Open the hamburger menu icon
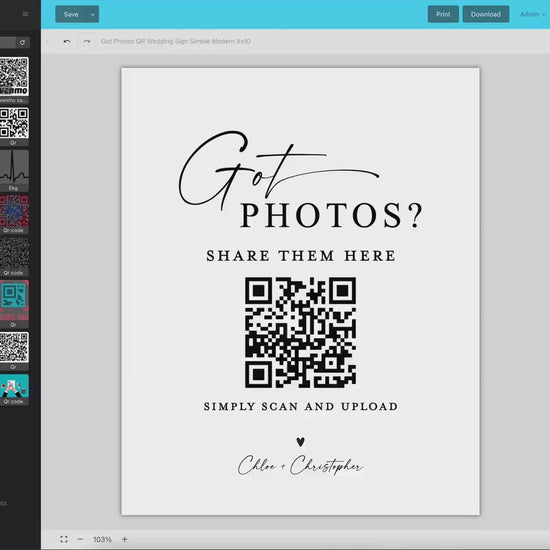Screen dimensions: 550x550 [x=25, y=14]
